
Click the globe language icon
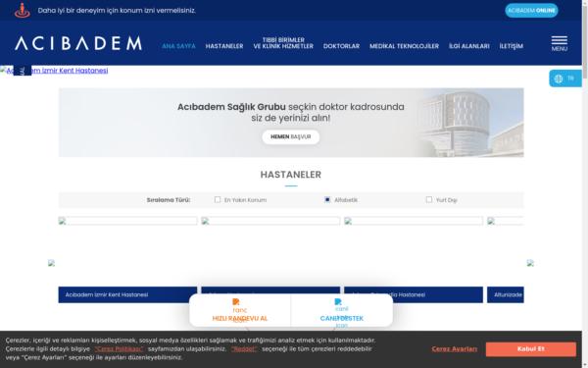click(559, 79)
